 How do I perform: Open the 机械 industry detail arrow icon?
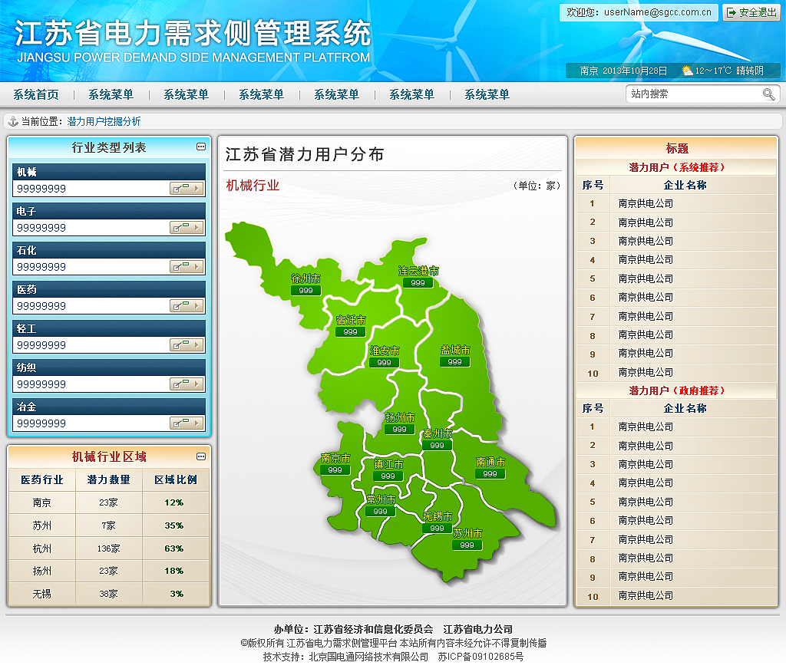pyautogui.click(x=187, y=187)
